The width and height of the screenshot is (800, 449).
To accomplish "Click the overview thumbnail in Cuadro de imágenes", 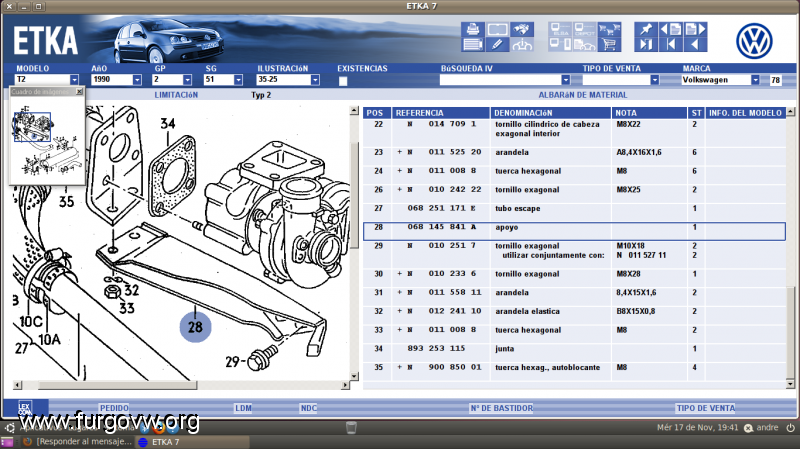I will click(46, 141).
